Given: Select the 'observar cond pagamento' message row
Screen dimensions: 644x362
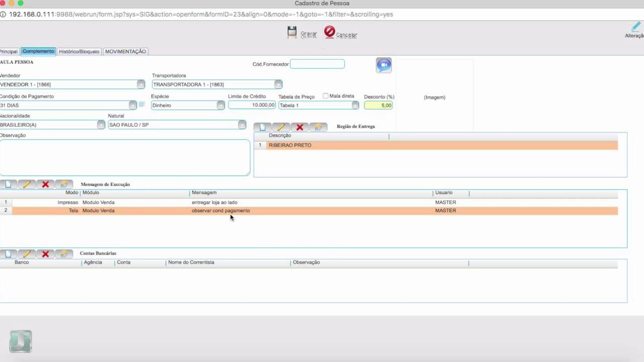Looking at the screenshot, I should click(x=309, y=211).
